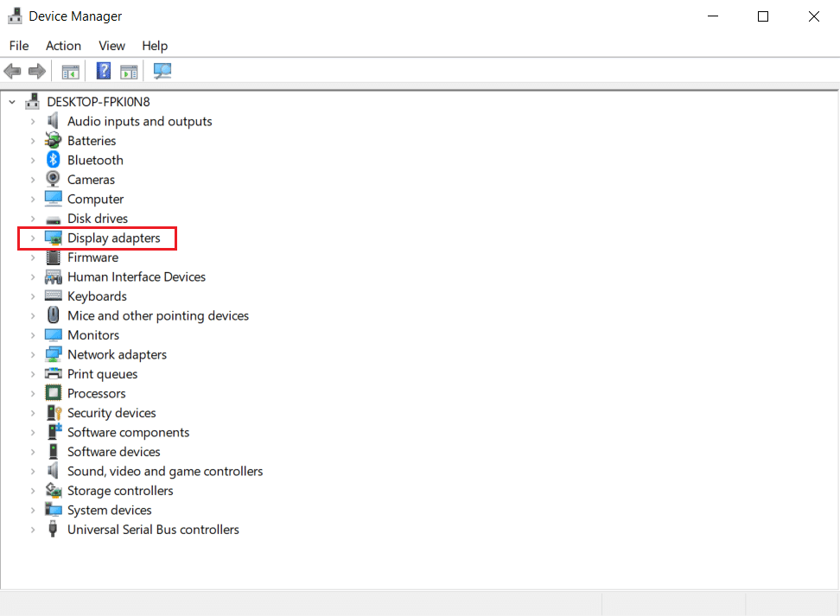Viewport: 840px width, 616px height.
Task: Select the Monitors row label
Action: 93,335
